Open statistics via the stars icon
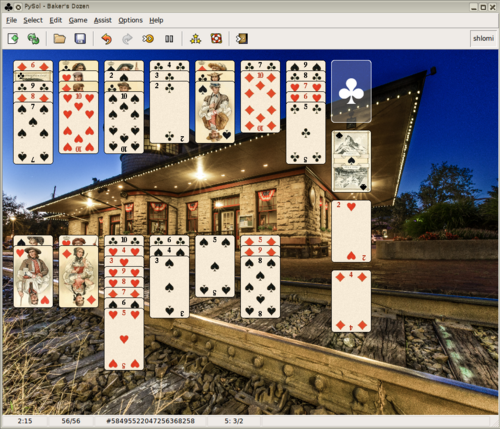The width and height of the screenshot is (500, 429). click(x=196, y=39)
